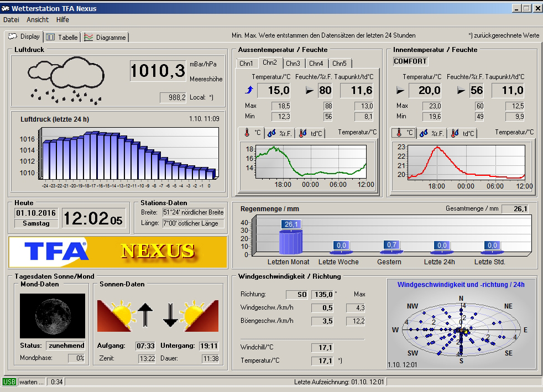Select outdoor channel Chn1 tab
543x392 pixels.
[x=246, y=64]
